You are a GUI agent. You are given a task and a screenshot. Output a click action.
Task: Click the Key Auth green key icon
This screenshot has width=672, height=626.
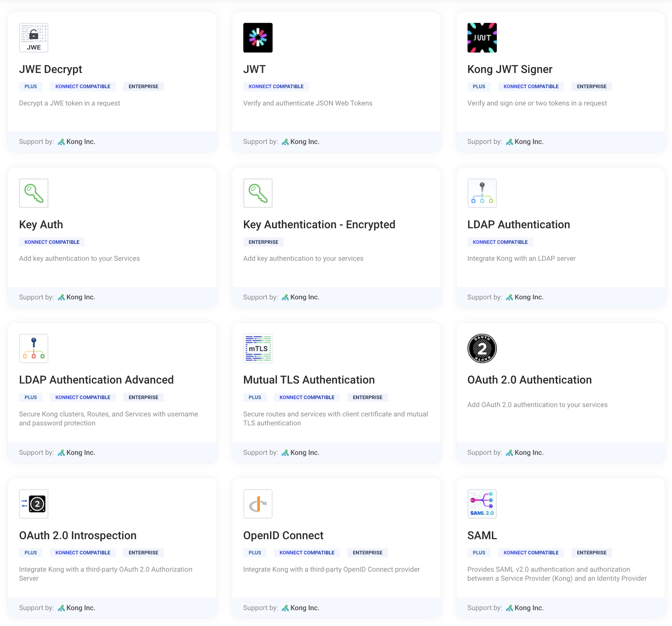33,193
